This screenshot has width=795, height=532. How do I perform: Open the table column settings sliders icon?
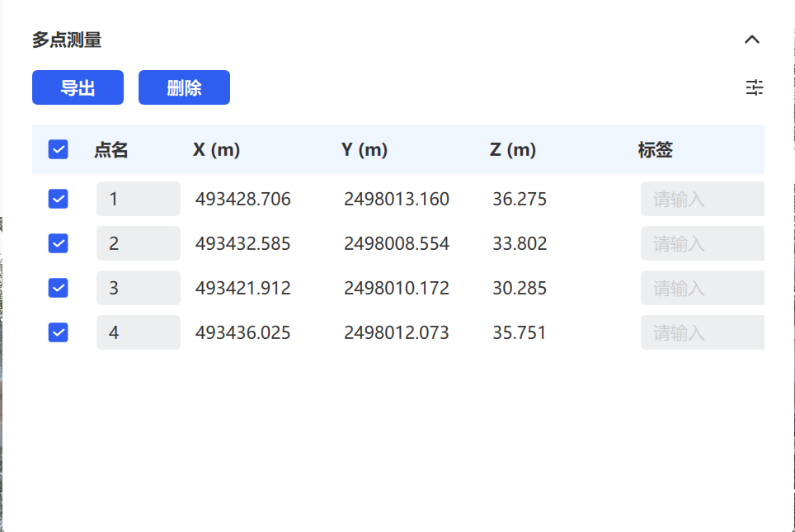pyautogui.click(x=754, y=87)
